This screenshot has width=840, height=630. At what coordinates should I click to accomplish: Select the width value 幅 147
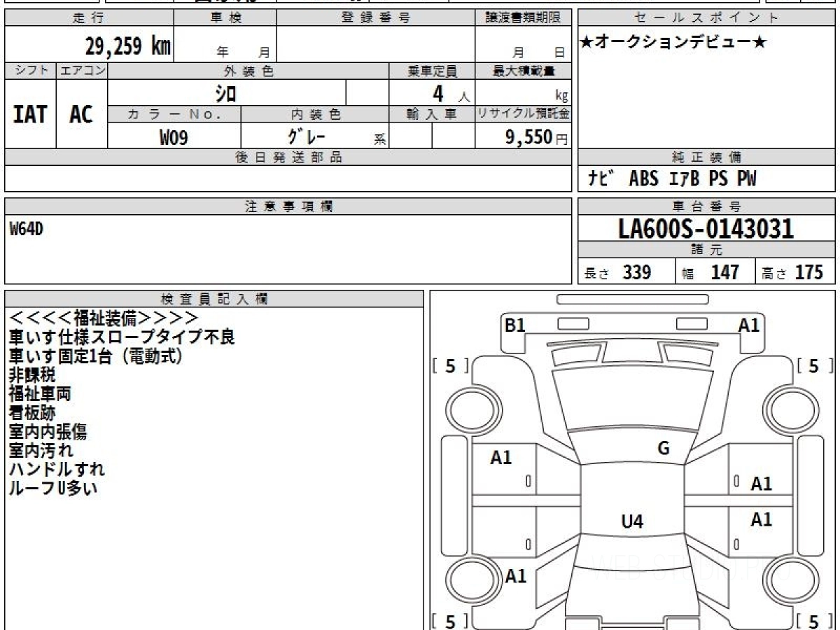[x=711, y=272]
